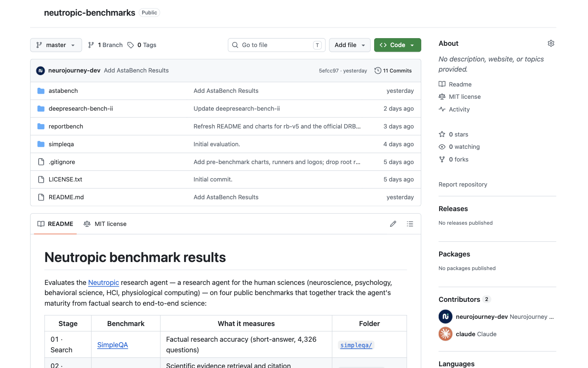The width and height of the screenshot is (588, 368).
Task: Click the eye icon beside 0 watching
Action: [442, 147]
